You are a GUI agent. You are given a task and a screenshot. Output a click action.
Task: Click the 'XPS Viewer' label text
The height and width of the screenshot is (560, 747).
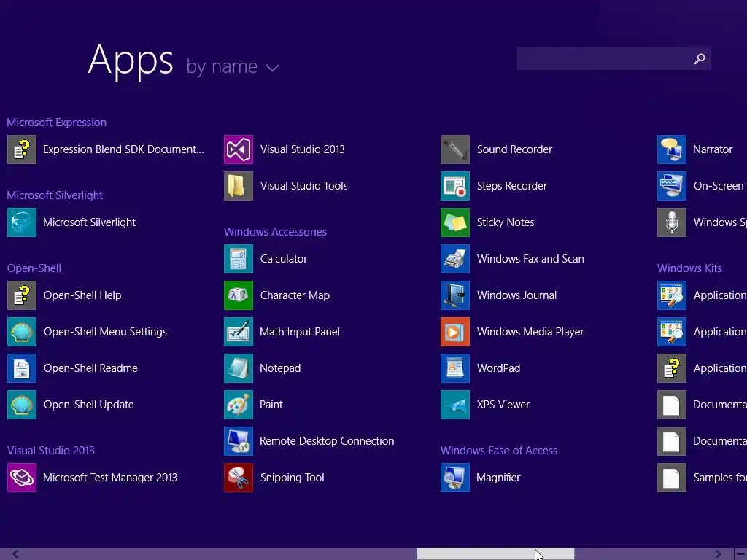[503, 405]
